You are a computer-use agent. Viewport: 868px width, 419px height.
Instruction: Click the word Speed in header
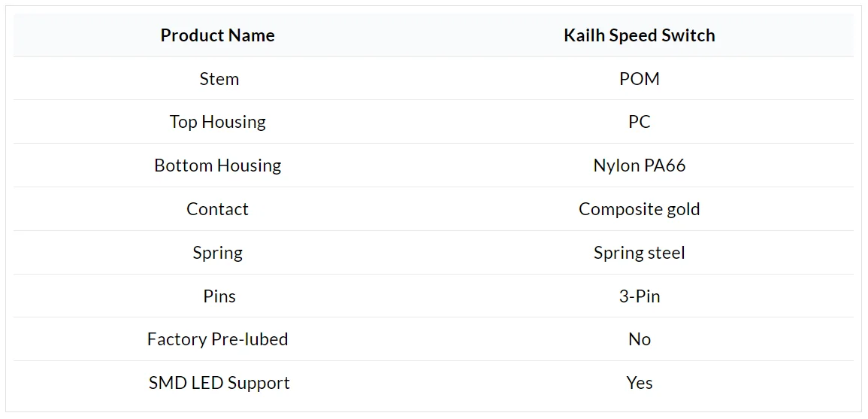click(x=631, y=36)
